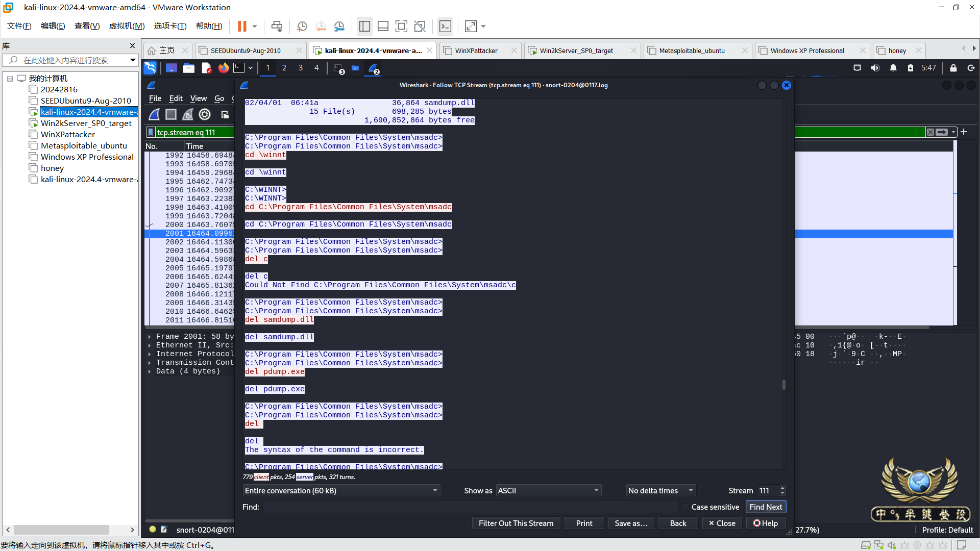This screenshot has width=980, height=551.
Task: Open the Kali terminal emulator icon
Action: coord(239,68)
